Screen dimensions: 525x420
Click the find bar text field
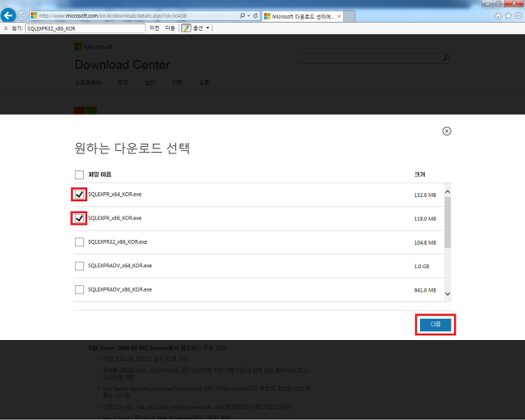click(86, 28)
